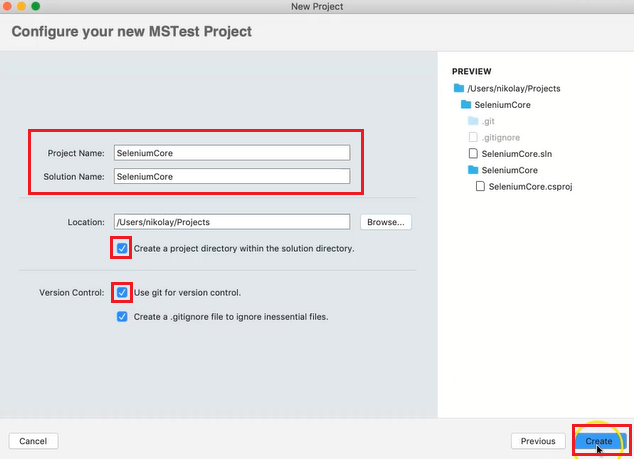This screenshot has width=634, height=459.
Task: Go back with the Previous button
Action: (x=538, y=441)
